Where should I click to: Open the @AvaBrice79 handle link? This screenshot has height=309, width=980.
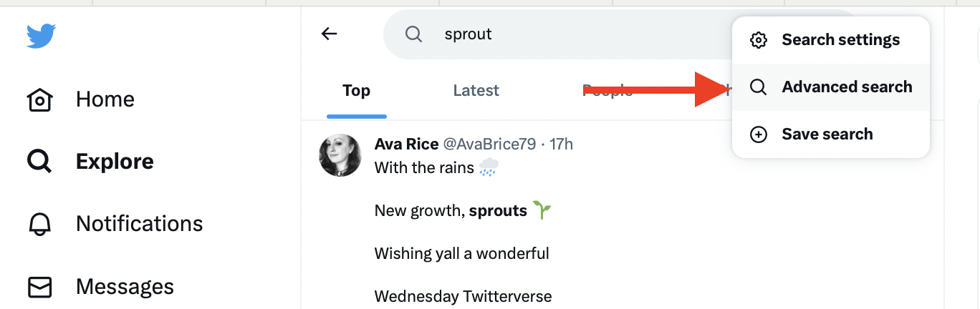pos(489,144)
